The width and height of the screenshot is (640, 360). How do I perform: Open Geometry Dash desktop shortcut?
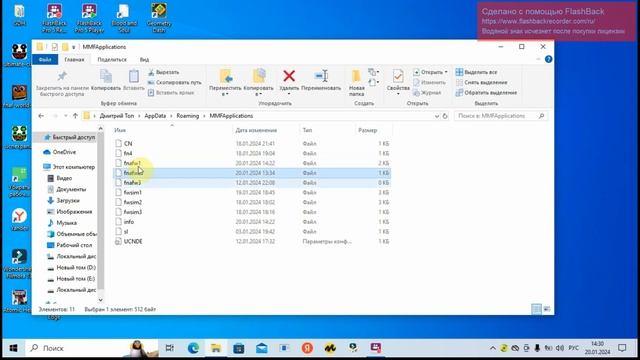pyautogui.click(x=159, y=18)
